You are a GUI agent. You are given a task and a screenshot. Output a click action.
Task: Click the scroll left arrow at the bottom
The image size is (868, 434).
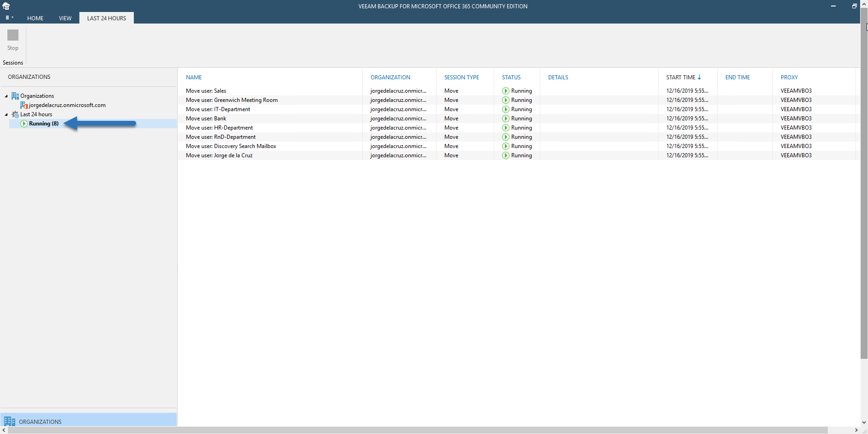(4, 430)
